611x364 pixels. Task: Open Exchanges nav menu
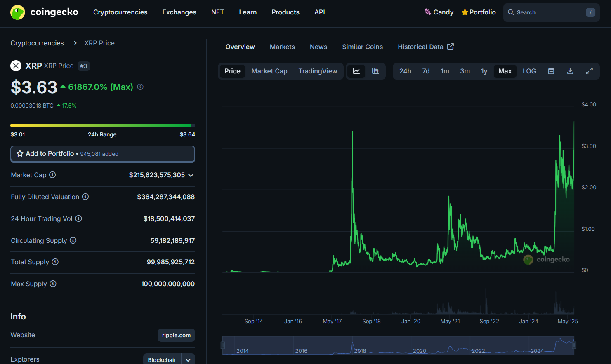tap(179, 12)
